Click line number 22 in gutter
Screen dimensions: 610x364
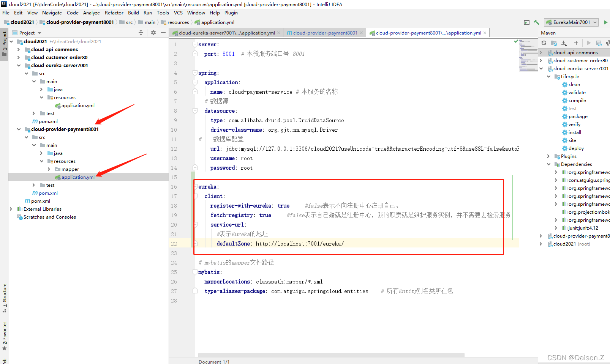(x=174, y=244)
